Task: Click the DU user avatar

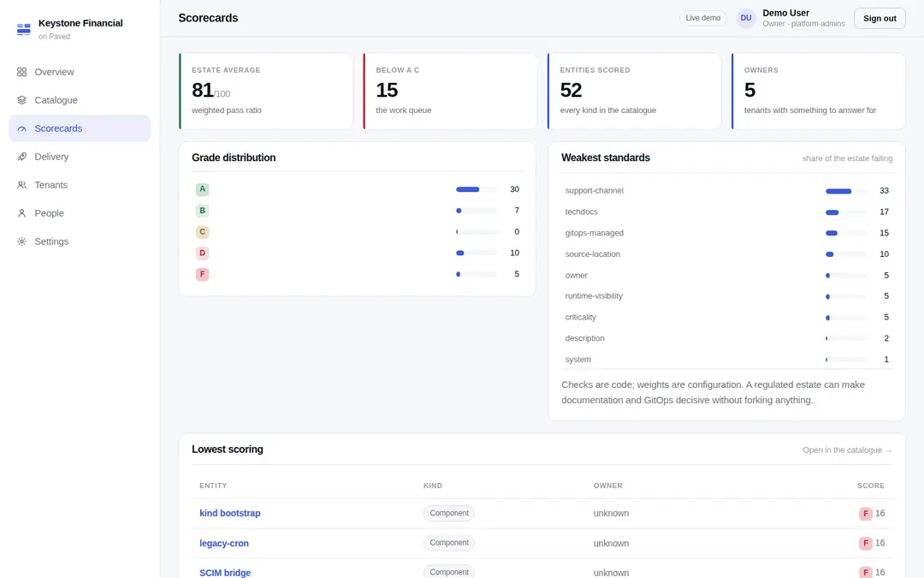Action: (746, 18)
